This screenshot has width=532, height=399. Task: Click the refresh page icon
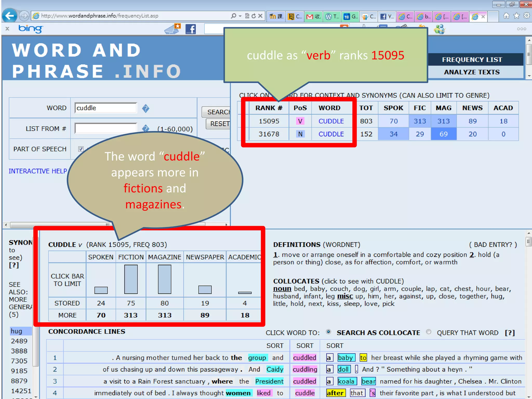click(x=254, y=16)
